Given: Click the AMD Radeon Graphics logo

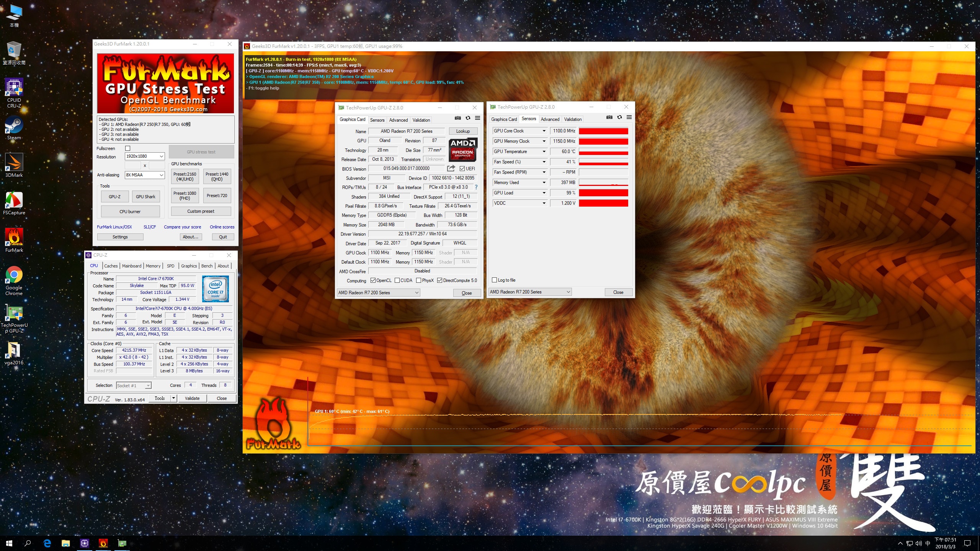Looking at the screenshot, I should pyautogui.click(x=463, y=149).
